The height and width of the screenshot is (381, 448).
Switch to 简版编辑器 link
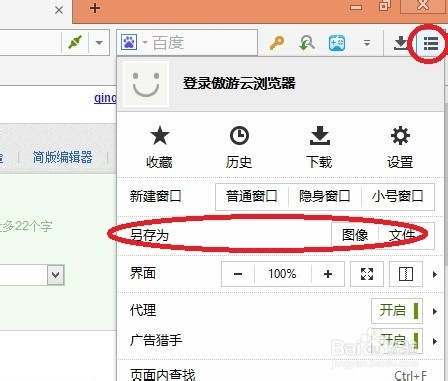point(63,157)
